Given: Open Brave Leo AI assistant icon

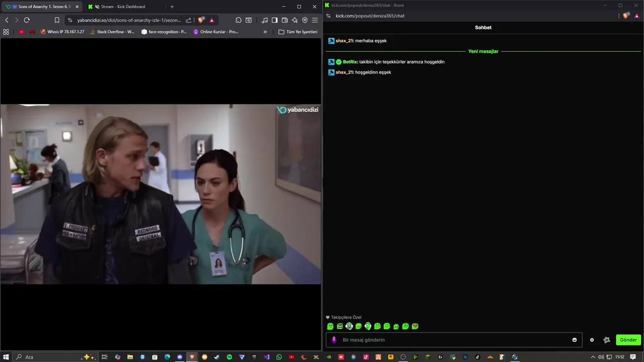Looking at the screenshot, I should click(x=295, y=20).
